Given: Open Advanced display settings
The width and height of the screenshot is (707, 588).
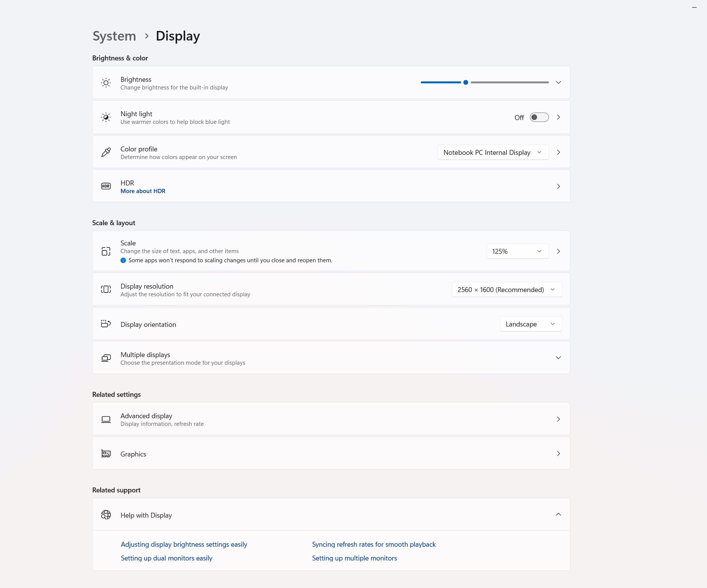Looking at the screenshot, I should pos(331,419).
